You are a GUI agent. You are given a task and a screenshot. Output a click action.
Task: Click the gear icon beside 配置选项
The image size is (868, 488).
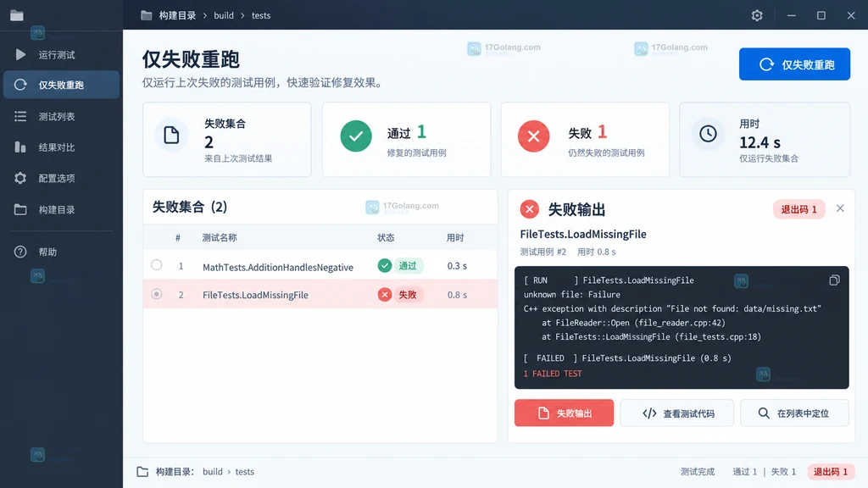pos(20,178)
